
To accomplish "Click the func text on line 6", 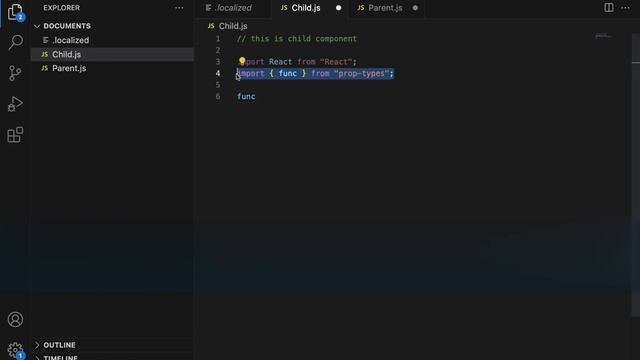I will click(246, 97).
